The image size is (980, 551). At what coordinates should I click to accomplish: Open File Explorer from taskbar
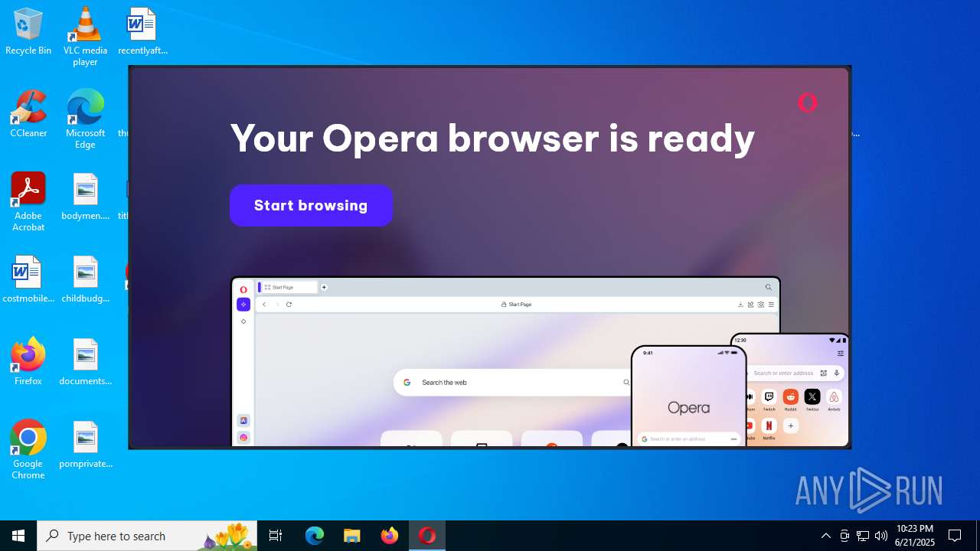(352, 536)
